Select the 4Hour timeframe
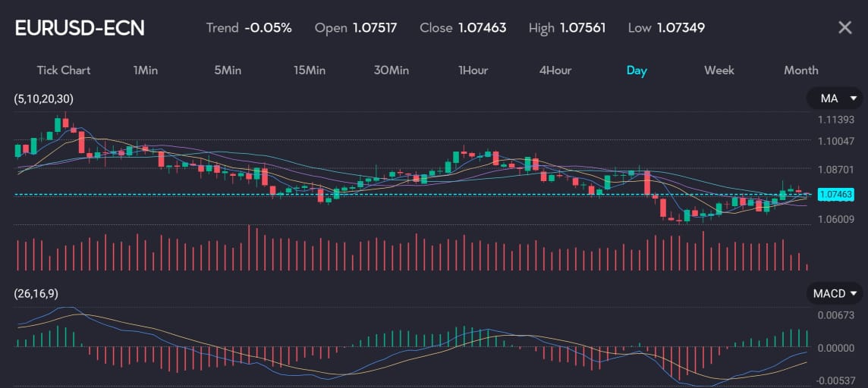This screenshot has height=388, width=868. tap(555, 70)
